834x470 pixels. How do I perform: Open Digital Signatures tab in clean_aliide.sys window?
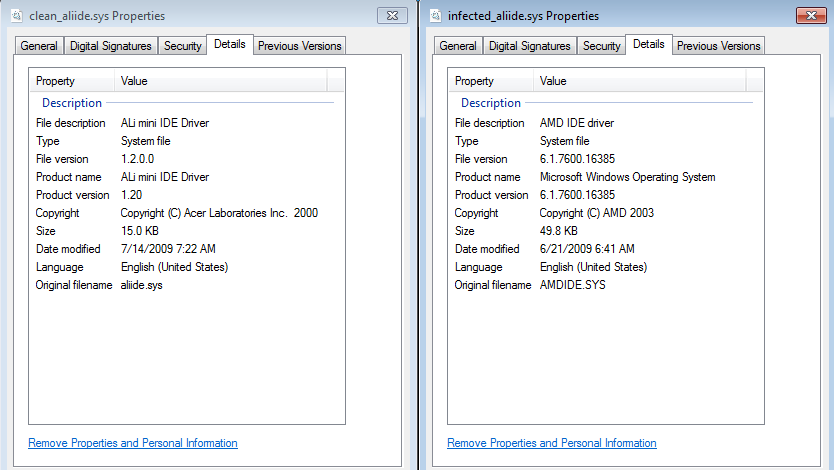tap(111, 46)
